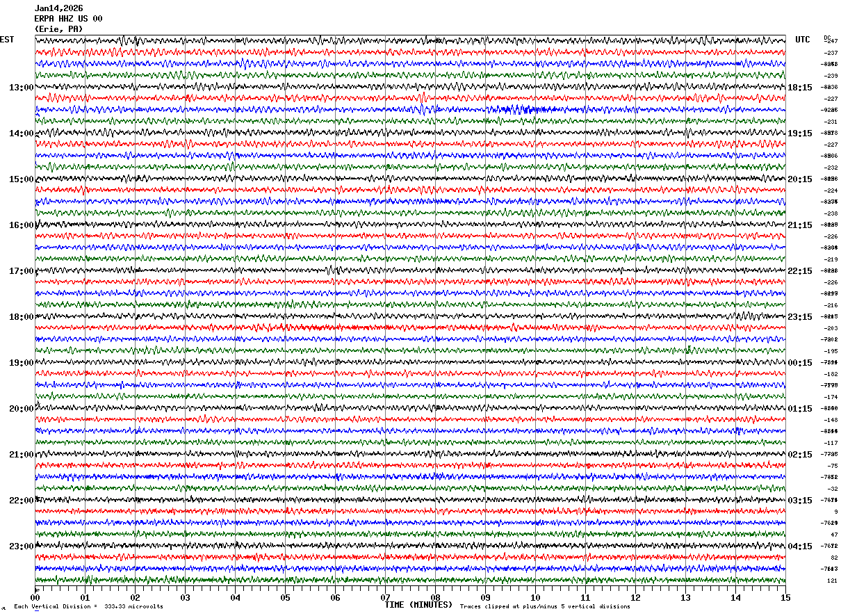The width and height of the screenshot is (841, 616).
Task: Click the DC offset value -232
Action: click(831, 168)
